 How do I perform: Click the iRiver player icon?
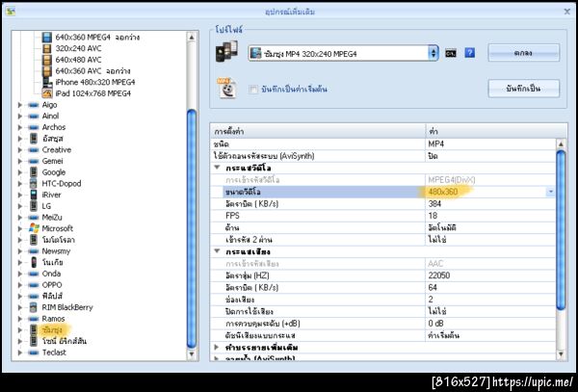tap(34, 195)
